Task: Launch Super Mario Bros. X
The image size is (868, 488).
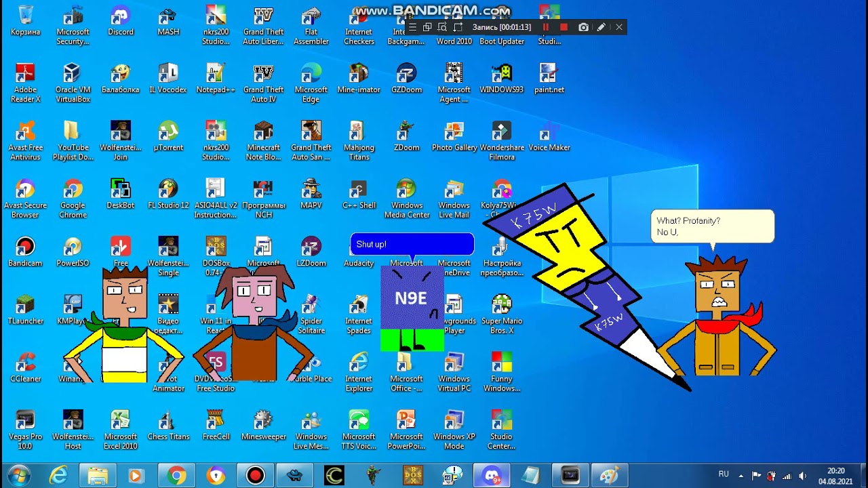Action: point(502,314)
